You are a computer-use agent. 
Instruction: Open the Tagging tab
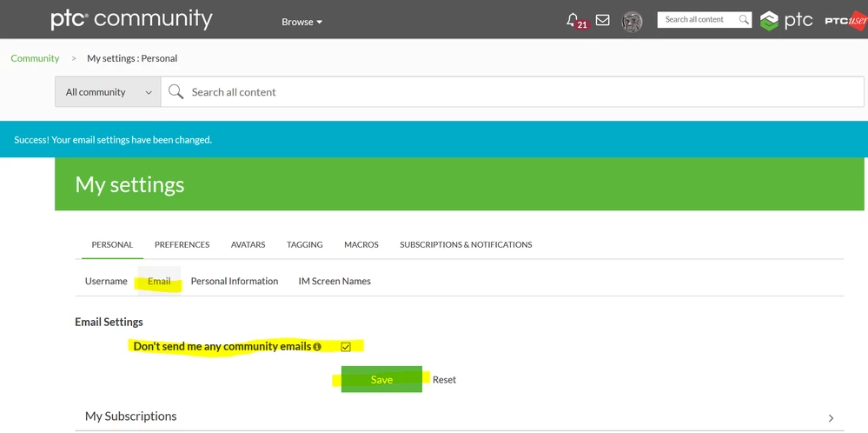(x=304, y=244)
